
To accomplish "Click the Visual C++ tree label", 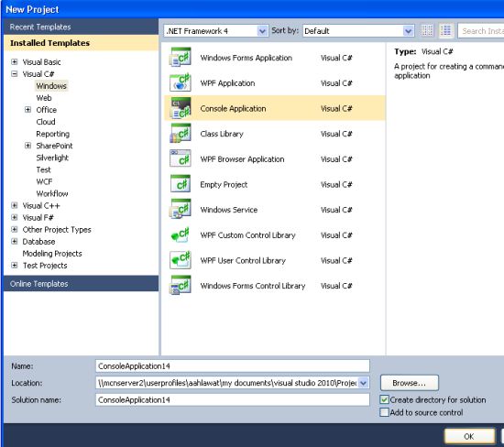I will tap(41, 206).
